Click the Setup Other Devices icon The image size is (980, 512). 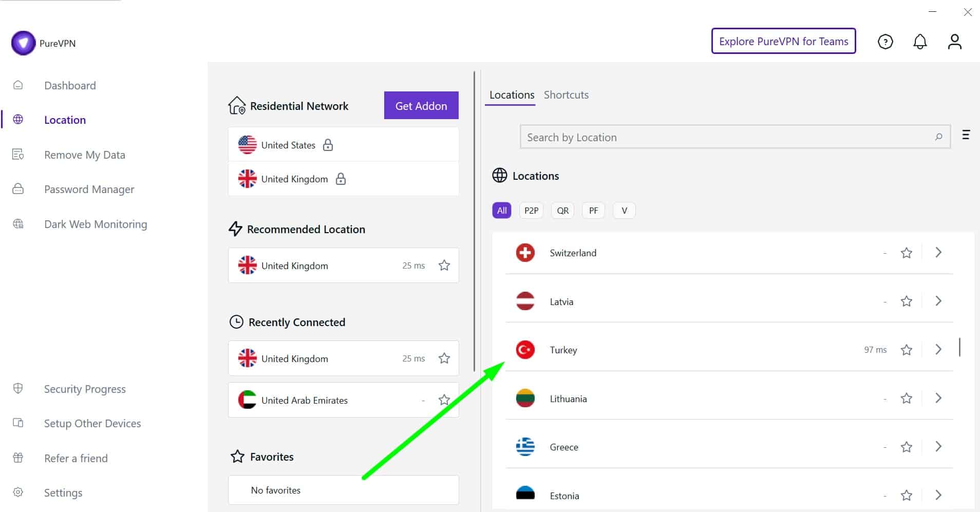click(x=18, y=423)
